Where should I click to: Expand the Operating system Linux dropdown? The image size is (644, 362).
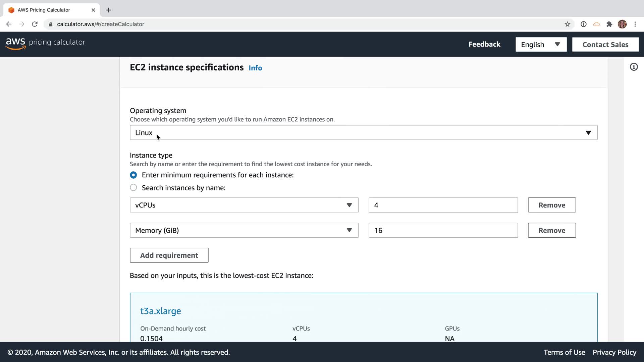363,133
